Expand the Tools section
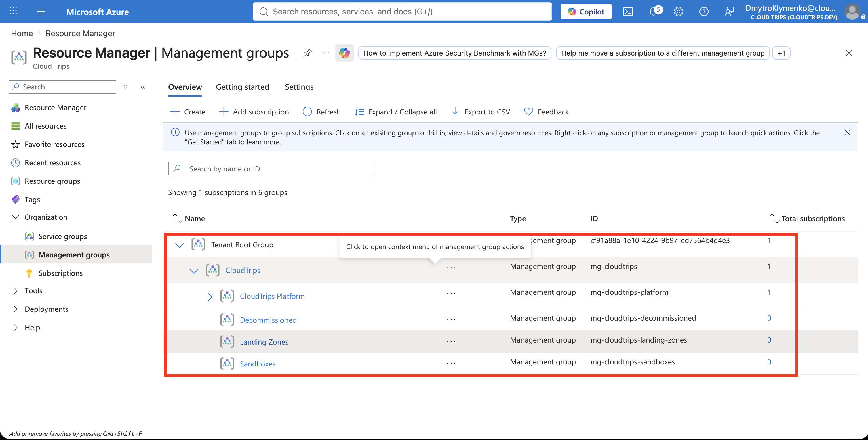868x440 pixels. click(16, 291)
